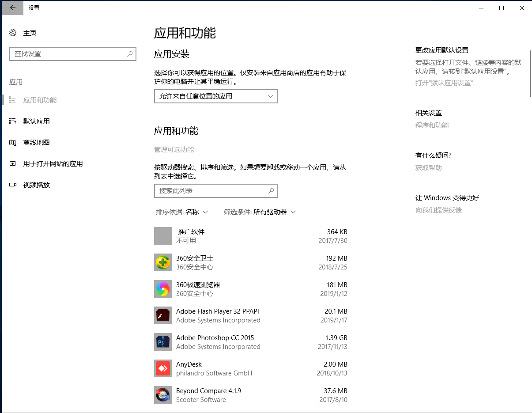Click the 364 KB size value
The image size is (532, 413).
(x=337, y=231)
